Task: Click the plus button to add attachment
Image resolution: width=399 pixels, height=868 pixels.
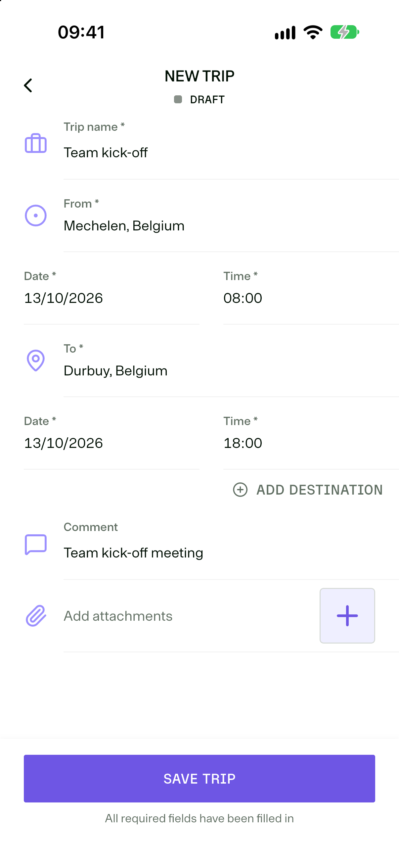Action: (x=347, y=616)
